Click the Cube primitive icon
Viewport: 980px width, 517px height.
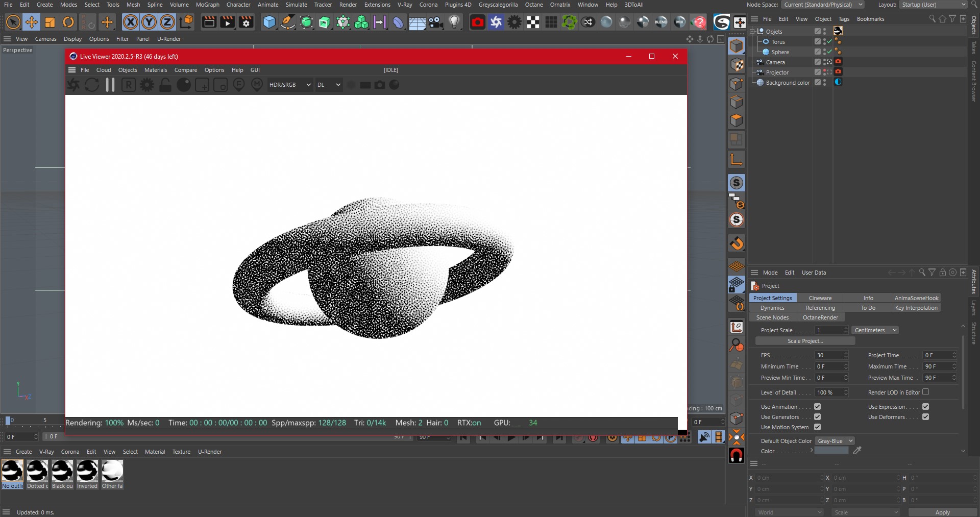click(x=269, y=22)
